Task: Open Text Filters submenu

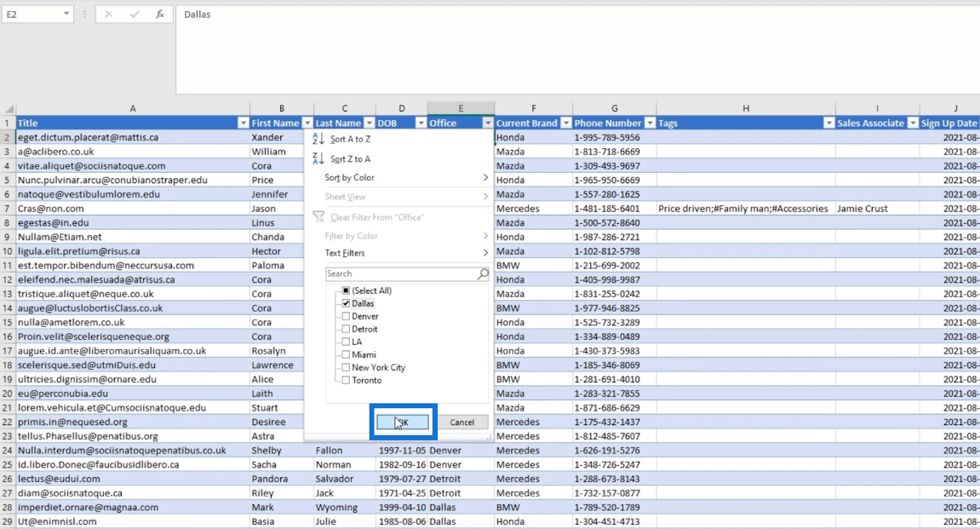Action: 400,253
